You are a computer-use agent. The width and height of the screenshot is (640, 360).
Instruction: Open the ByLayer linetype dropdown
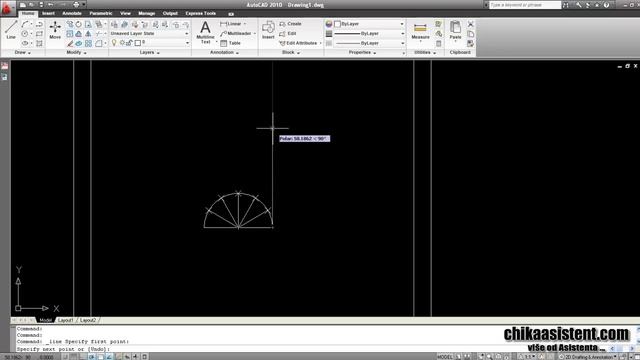click(369, 43)
